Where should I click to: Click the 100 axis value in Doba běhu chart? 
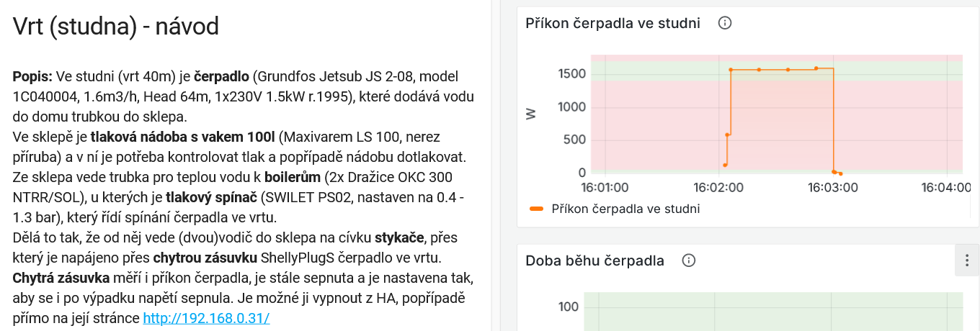(569, 308)
